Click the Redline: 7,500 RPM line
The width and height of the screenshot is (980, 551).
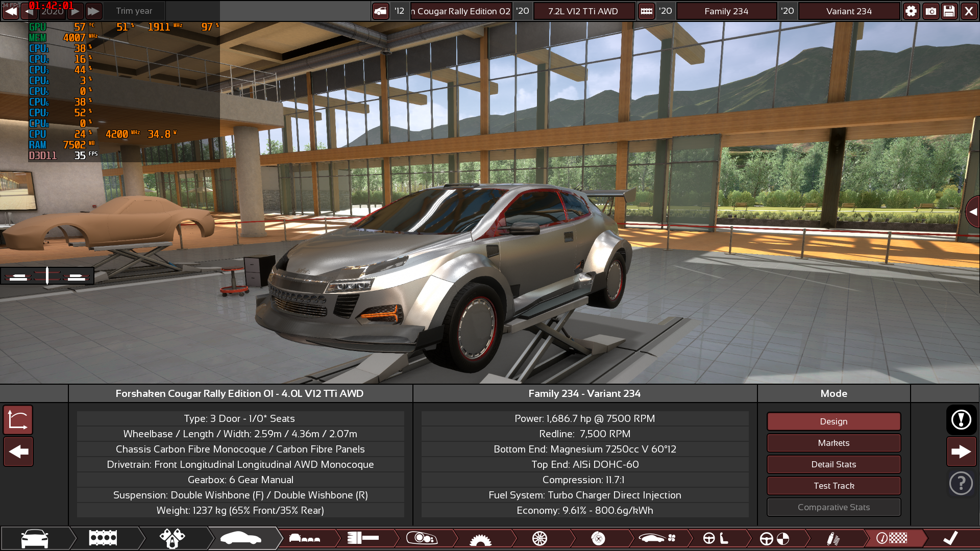click(584, 434)
